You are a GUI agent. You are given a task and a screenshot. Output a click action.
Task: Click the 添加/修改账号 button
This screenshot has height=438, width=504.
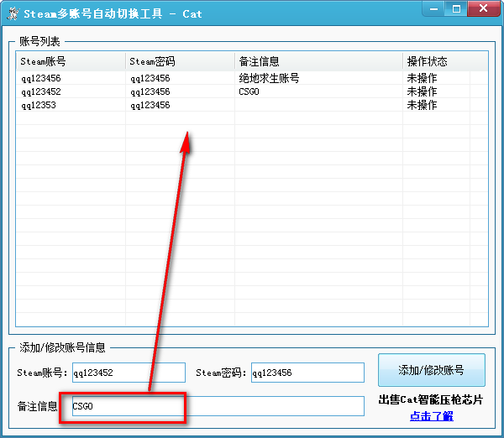pos(432,370)
